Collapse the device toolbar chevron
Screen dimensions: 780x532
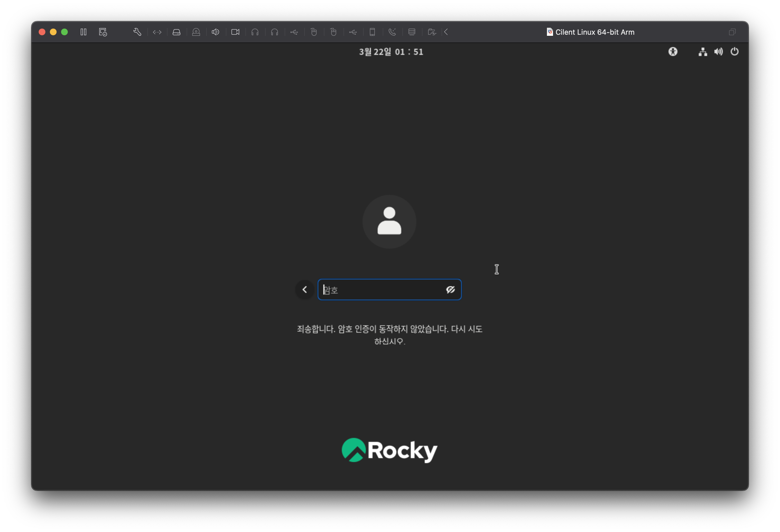click(x=446, y=32)
